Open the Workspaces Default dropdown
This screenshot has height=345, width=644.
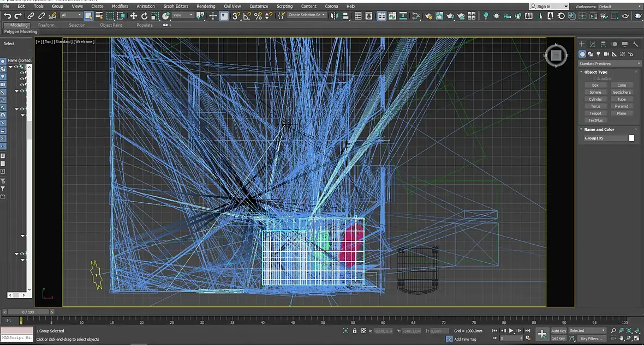[619, 7]
